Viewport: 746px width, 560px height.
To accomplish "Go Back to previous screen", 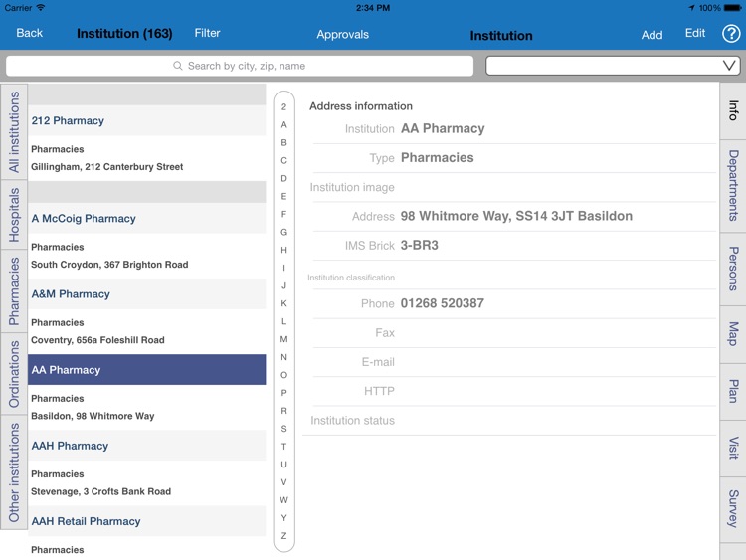I will pyautogui.click(x=29, y=33).
